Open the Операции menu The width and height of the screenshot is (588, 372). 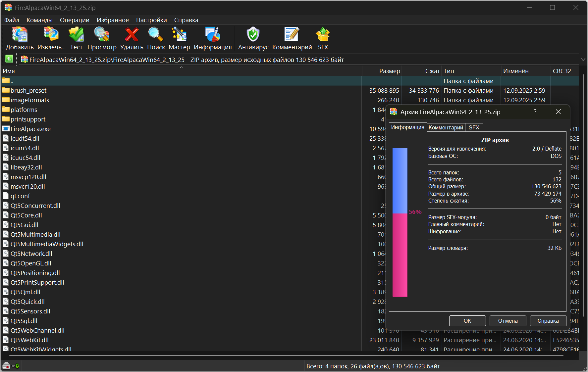[x=75, y=20]
